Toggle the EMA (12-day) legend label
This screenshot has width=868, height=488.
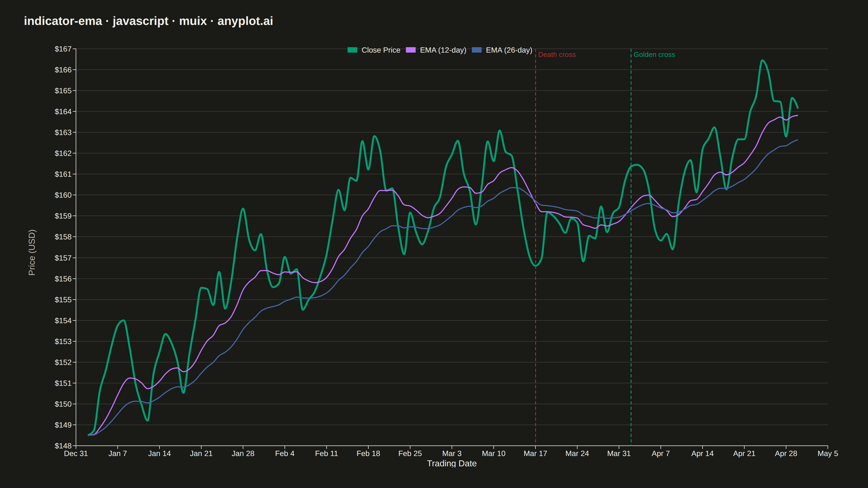[443, 50]
